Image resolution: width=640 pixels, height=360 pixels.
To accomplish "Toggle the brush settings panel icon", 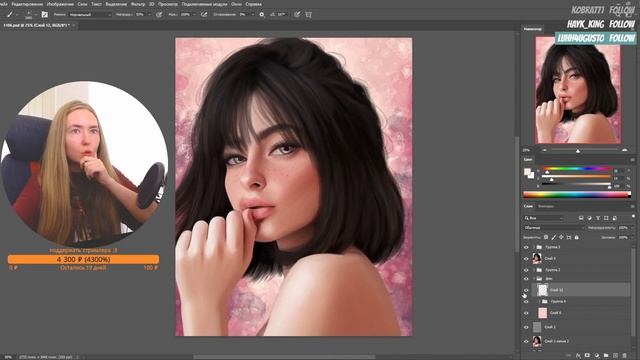I will point(44,14).
